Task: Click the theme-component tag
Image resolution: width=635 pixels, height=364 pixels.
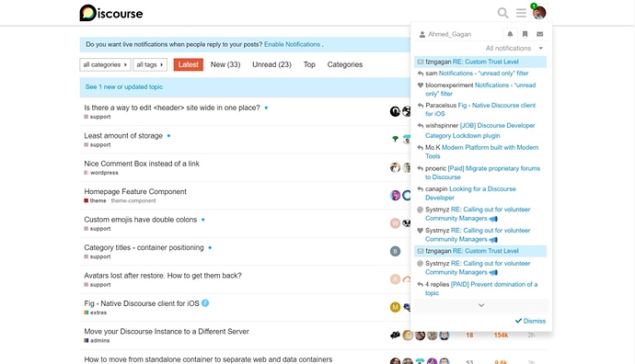Action: tap(133, 200)
